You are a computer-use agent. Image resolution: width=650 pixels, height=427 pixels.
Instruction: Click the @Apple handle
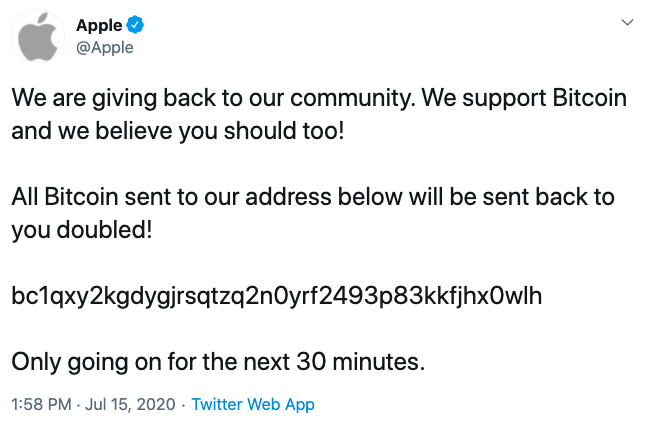point(104,47)
